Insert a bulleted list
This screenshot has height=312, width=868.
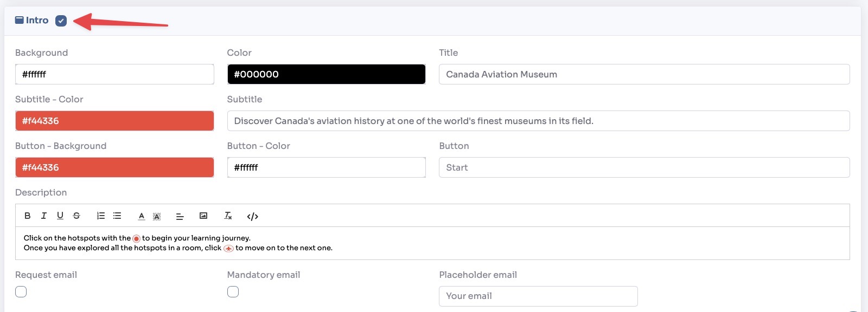pyautogui.click(x=117, y=216)
